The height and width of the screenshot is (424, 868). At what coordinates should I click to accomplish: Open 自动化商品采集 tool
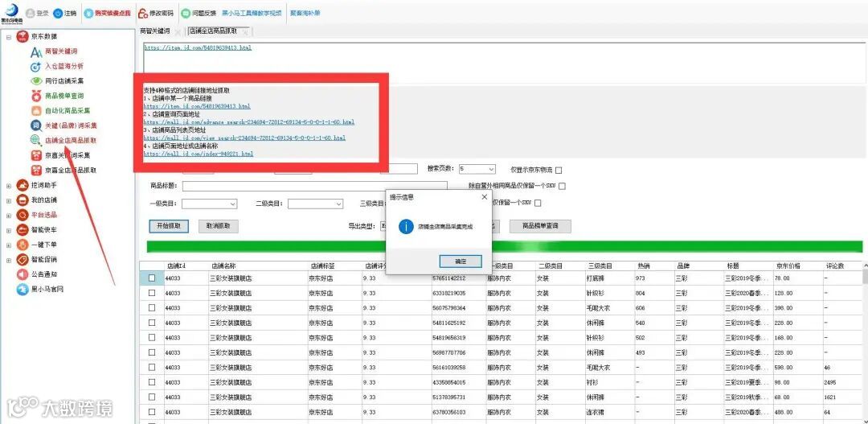click(68, 111)
